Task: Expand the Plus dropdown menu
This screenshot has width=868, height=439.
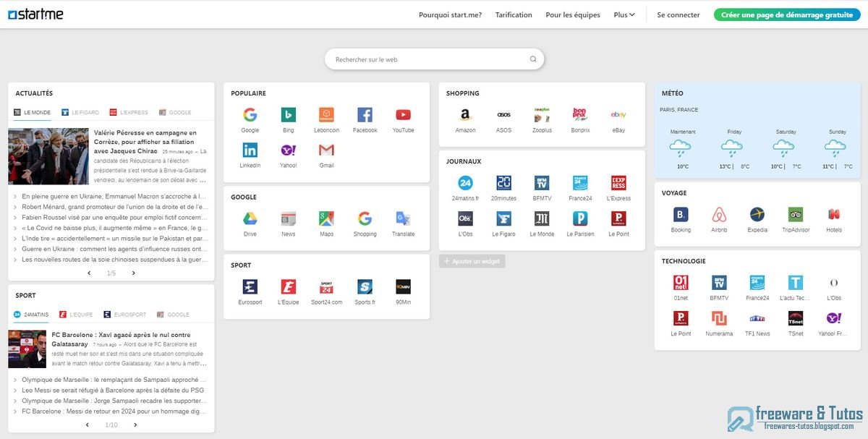Action: [x=624, y=14]
